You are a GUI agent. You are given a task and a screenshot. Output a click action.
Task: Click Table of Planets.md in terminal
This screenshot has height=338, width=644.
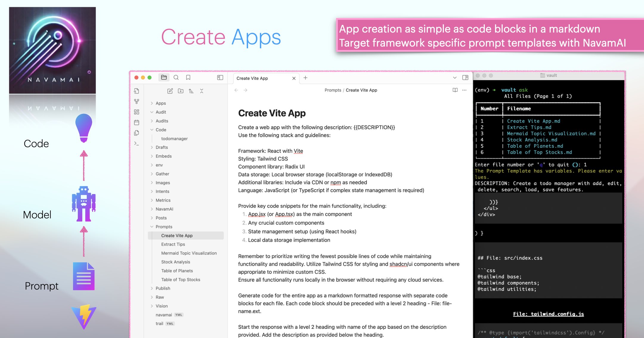535,146
